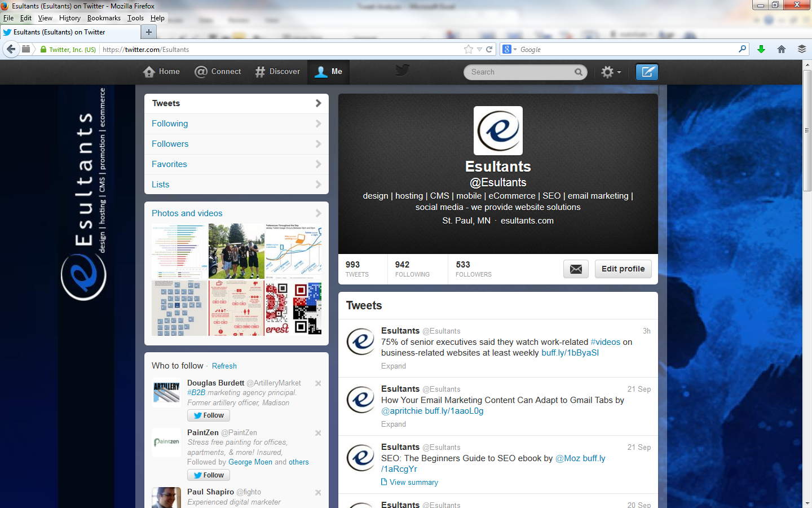Follow Douglas Burdett

[x=209, y=415]
